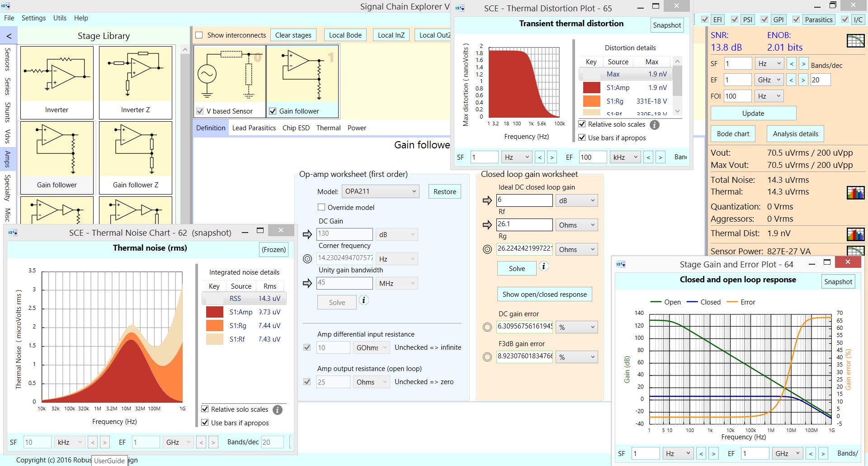Select the target icon beside F3dB gain error

coord(487,357)
